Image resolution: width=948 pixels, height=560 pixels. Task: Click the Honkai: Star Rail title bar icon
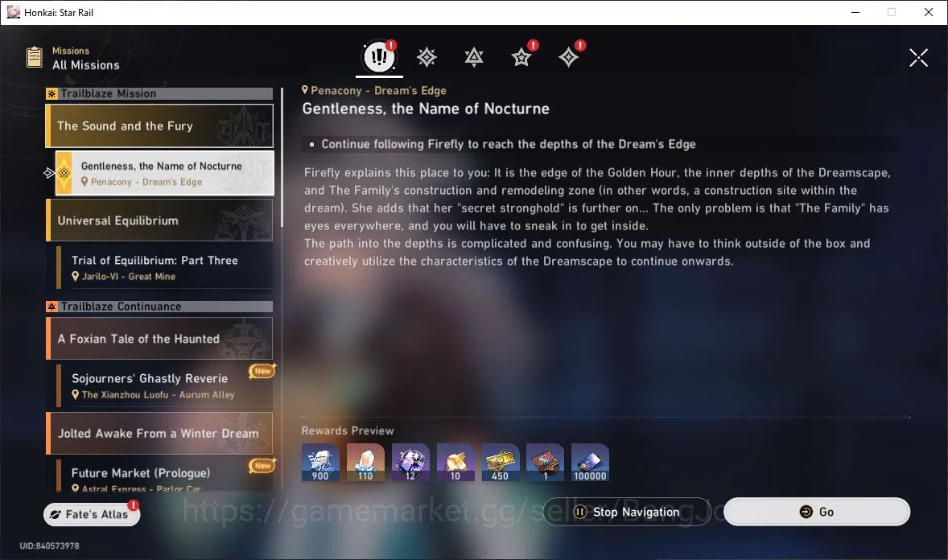pos(14,12)
